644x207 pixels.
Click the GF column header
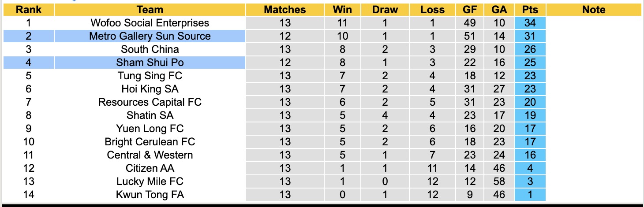(469, 10)
